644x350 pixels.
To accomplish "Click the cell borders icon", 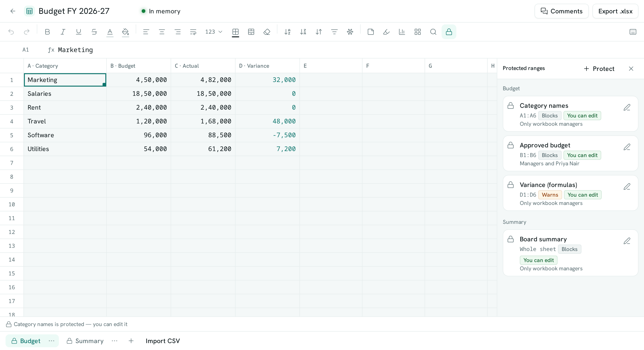I will pyautogui.click(x=236, y=32).
